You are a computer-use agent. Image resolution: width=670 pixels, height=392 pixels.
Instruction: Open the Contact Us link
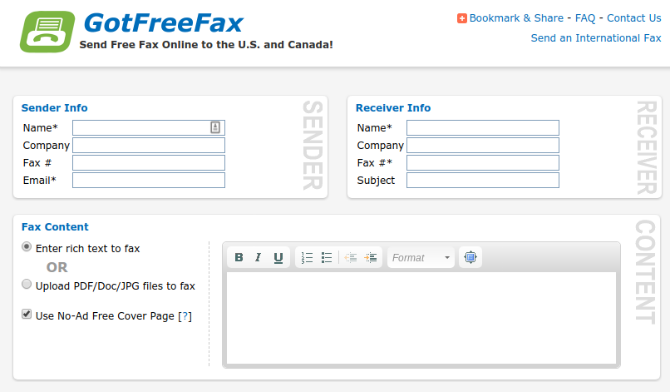634,18
